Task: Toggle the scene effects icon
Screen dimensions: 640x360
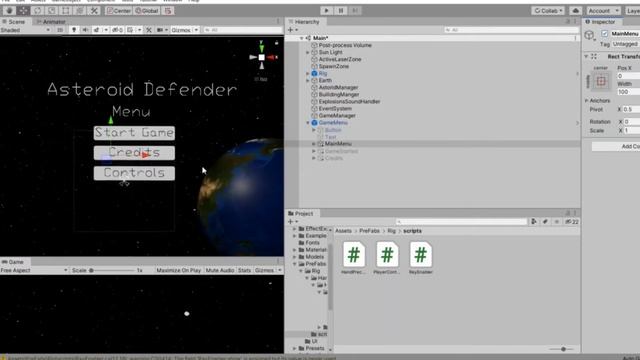Action: click(97, 30)
